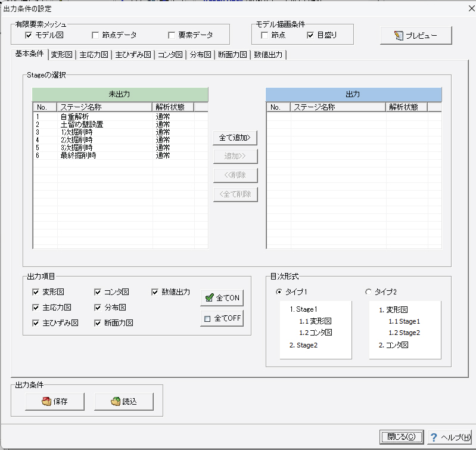Click the 全て追加> button
This screenshot has height=450, width=476.
click(x=235, y=138)
